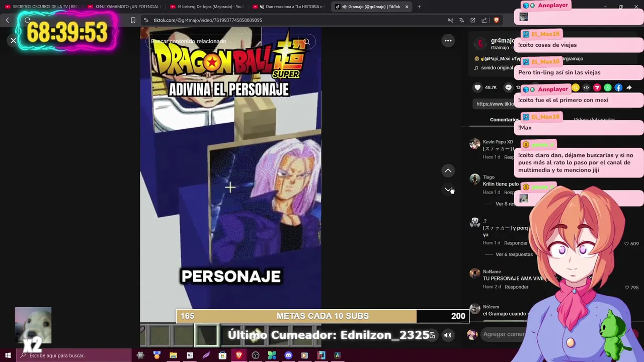
Task: Open a new browser tab with plus
Action: click(x=419, y=7)
